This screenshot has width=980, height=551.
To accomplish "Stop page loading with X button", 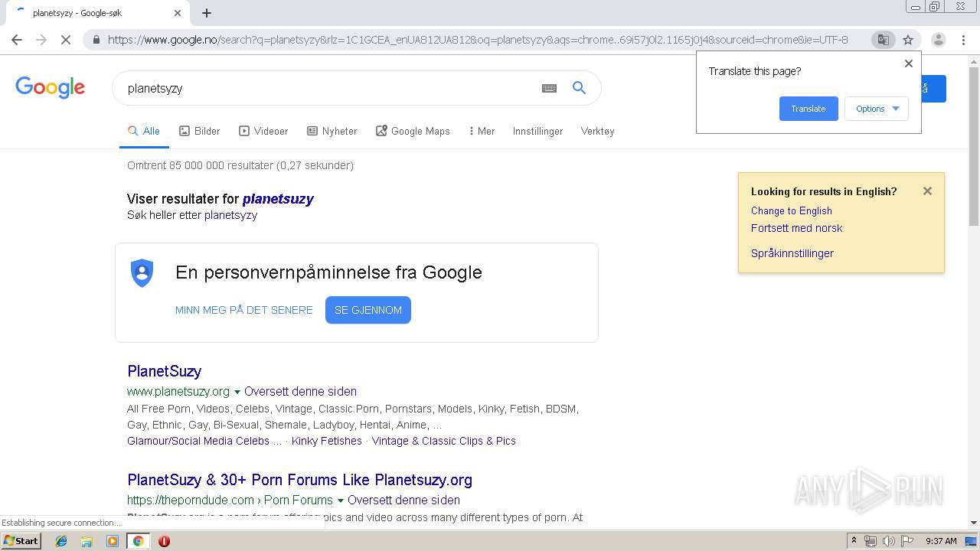I will point(66,40).
